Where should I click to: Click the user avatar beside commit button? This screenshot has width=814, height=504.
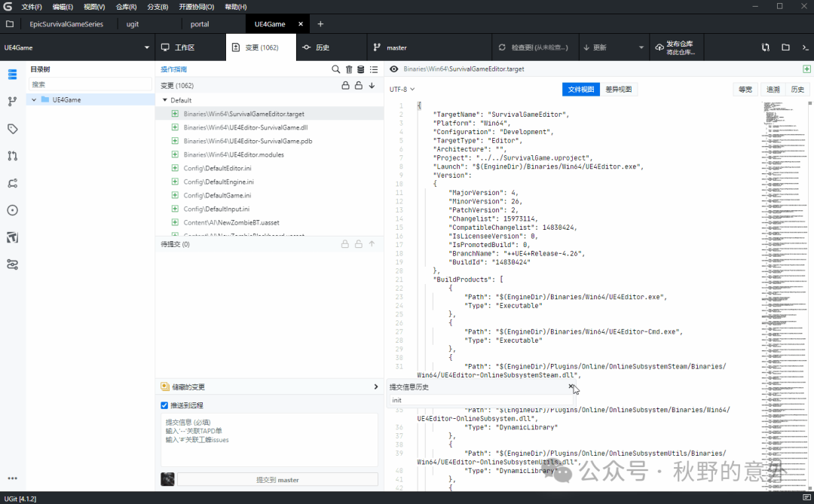tap(167, 479)
